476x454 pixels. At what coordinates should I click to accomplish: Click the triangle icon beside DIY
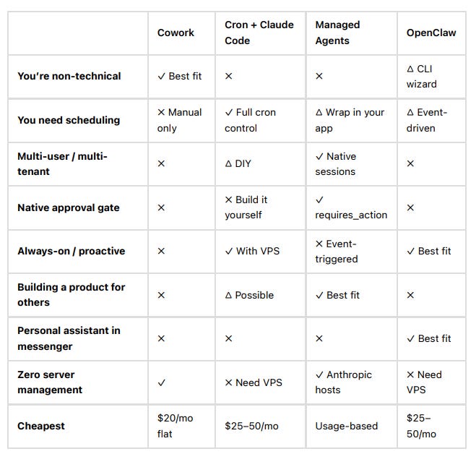coord(228,164)
